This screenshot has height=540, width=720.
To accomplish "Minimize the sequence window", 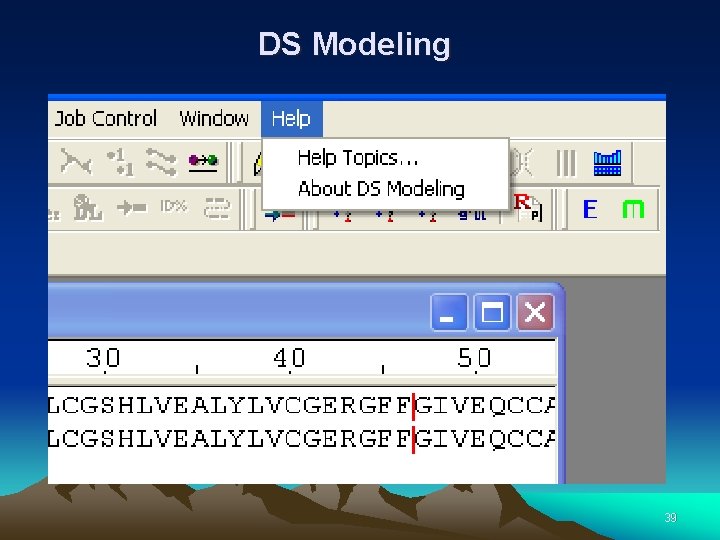I will (x=449, y=313).
